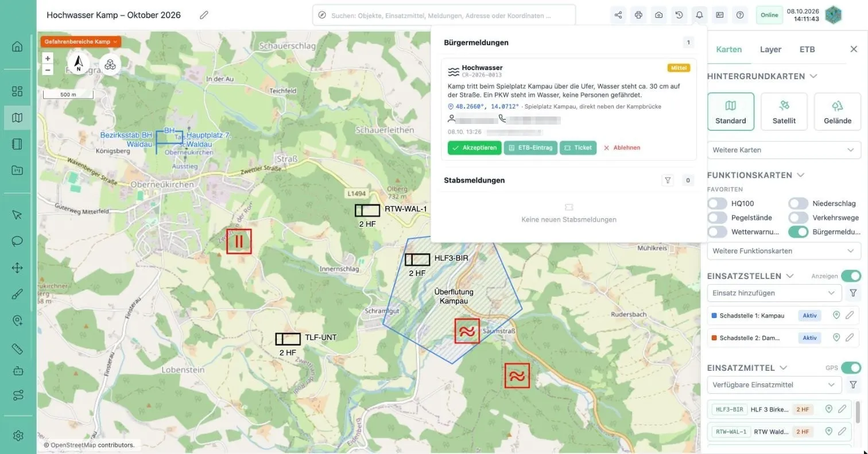Accept the citizen report with Akzeptieren
The width and height of the screenshot is (868, 454).
click(x=475, y=148)
